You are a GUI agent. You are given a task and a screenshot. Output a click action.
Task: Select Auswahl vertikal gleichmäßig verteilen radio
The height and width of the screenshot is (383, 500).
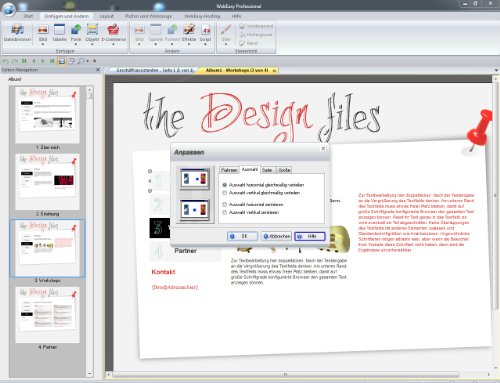tap(224, 193)
